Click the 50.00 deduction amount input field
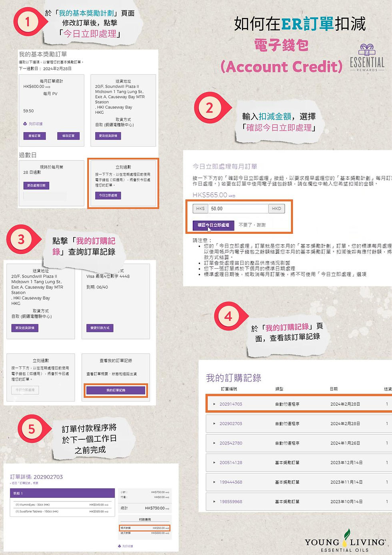The image size is (392, 555). (x=238, y=209)
